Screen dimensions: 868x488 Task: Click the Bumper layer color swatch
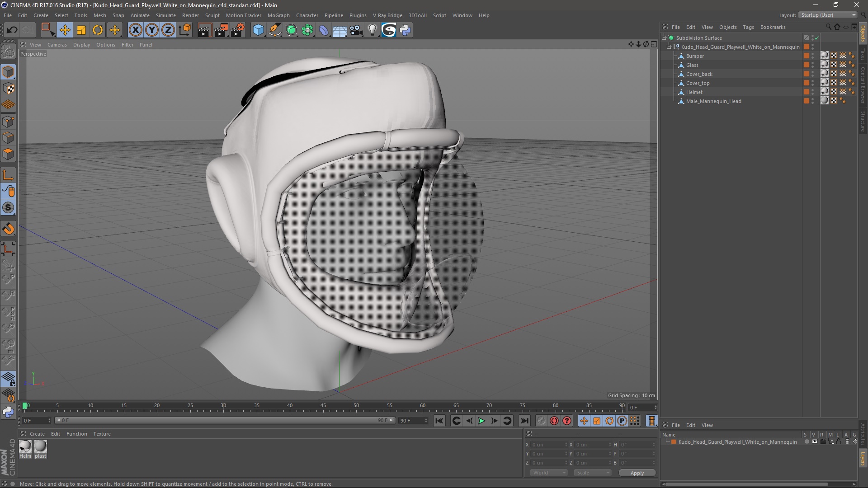click(807, 56)
